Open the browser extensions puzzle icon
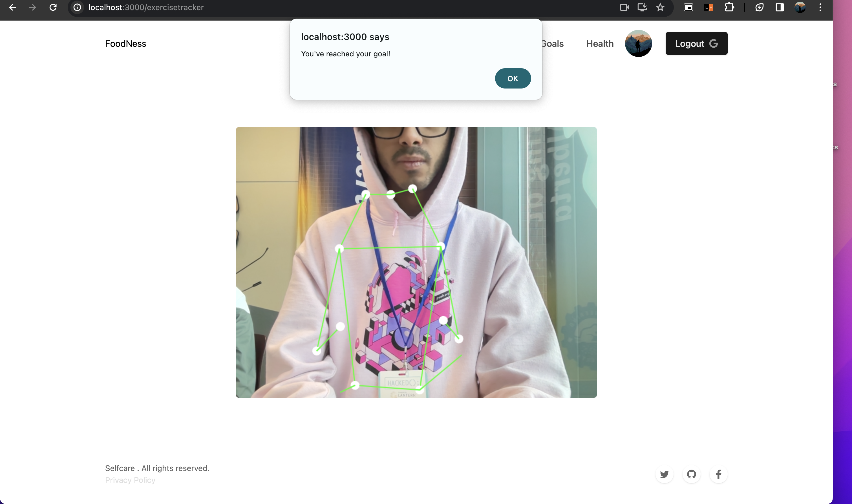The image size is (852, 504). coord(729,7)
